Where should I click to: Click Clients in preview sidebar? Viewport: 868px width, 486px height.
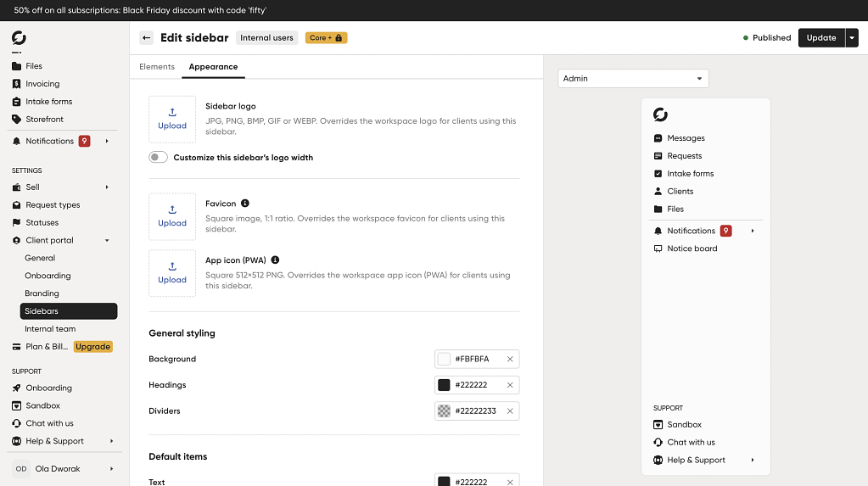coord(680,191)
